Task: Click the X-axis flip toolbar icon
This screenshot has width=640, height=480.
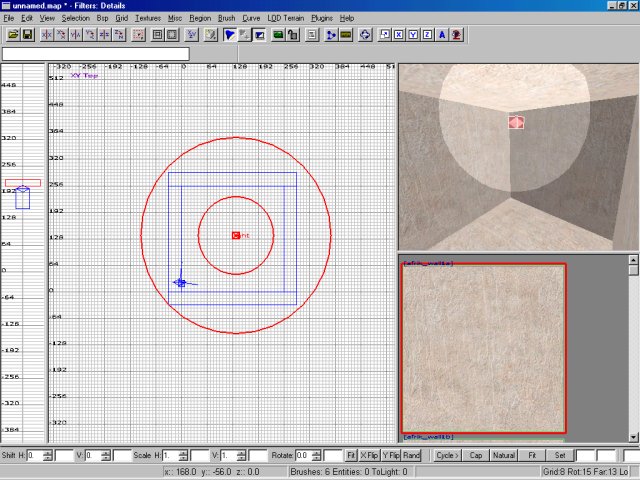Action: coord(47,34)
